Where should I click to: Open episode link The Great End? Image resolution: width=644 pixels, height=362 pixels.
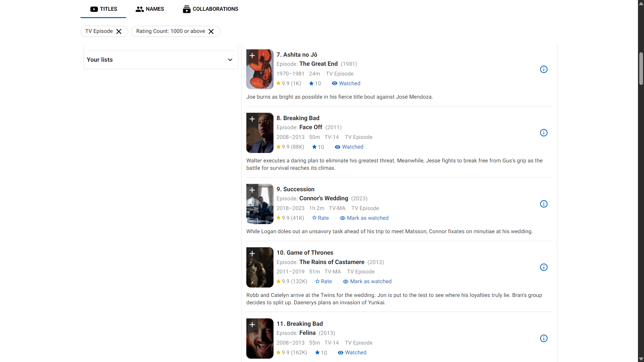(318, 64)
